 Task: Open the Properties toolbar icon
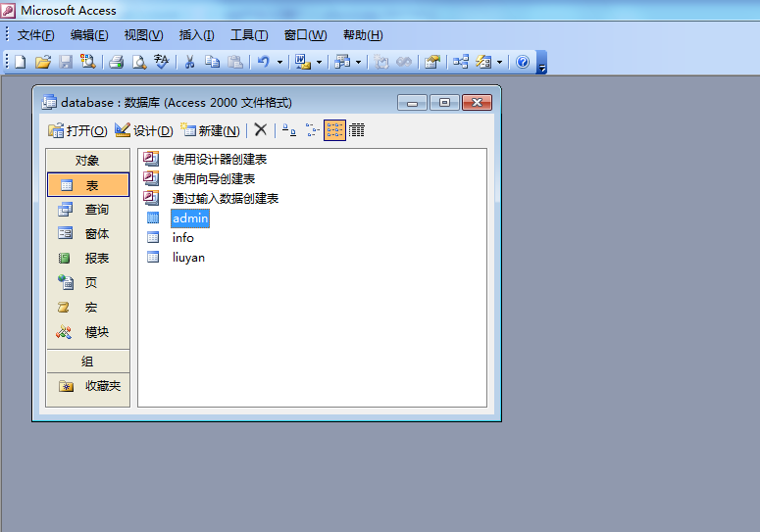pyautogui.click(x=431, y=62)
